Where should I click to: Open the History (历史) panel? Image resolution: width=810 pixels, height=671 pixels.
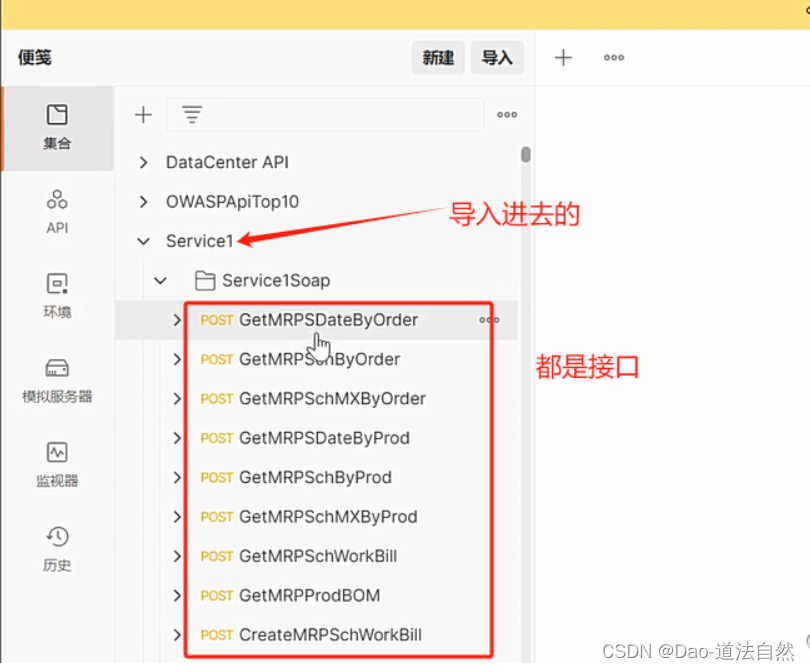point(57,550)
